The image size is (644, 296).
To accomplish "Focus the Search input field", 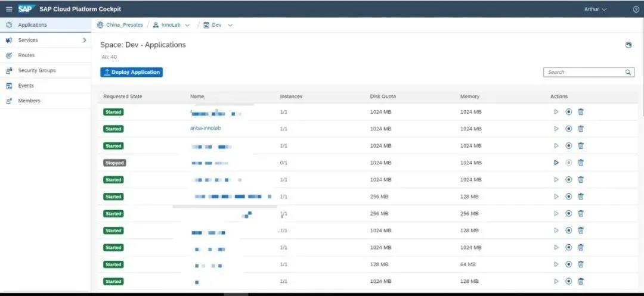I will 589,72.
